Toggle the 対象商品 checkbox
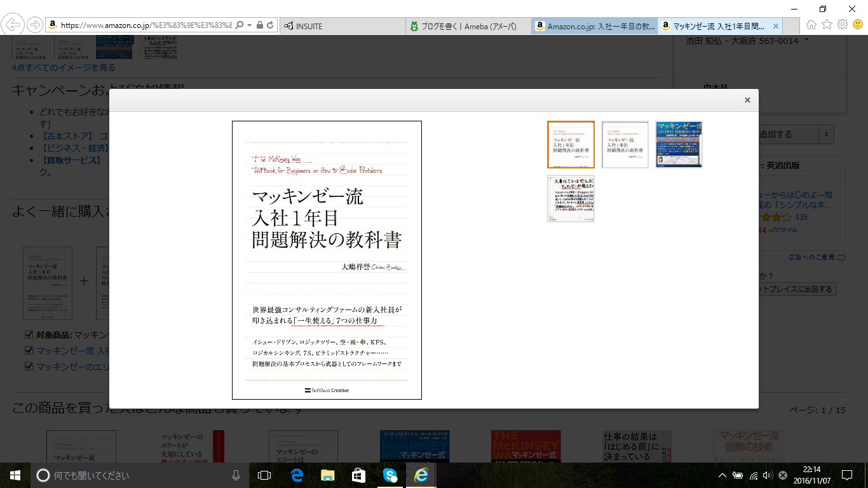Viewport: 868px width, 488px height. pyautogui.click(x=29, y=335)
